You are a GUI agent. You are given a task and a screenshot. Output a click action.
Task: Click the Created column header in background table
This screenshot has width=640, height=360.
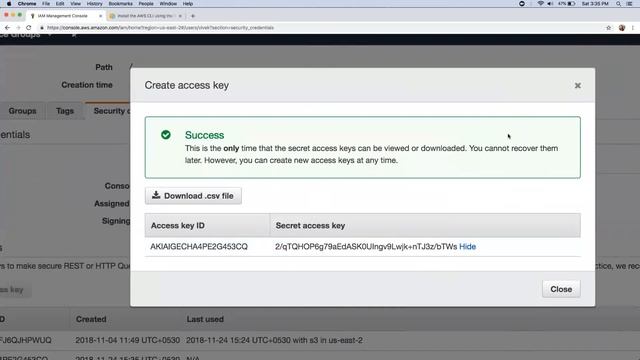[x=91, y=319]
